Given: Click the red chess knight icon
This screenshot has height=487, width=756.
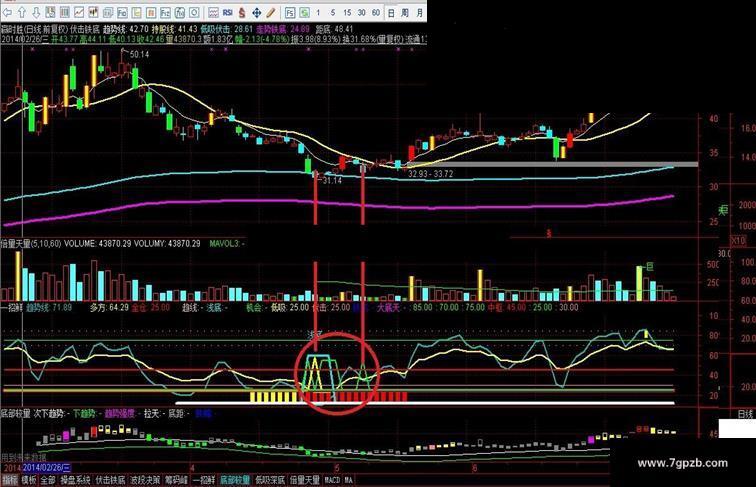Looking at the screenshot, I should pos(242,13).
